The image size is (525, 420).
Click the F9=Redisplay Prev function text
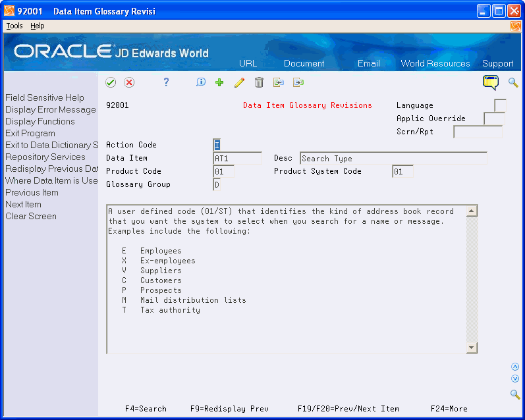[229, 409]
